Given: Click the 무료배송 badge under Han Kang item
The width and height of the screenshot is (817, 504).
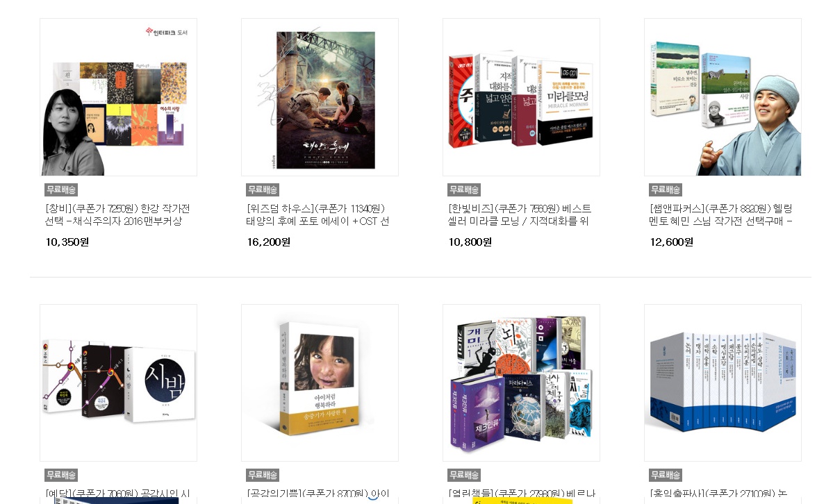Looking at the screenshot, I should pos(61,190).
